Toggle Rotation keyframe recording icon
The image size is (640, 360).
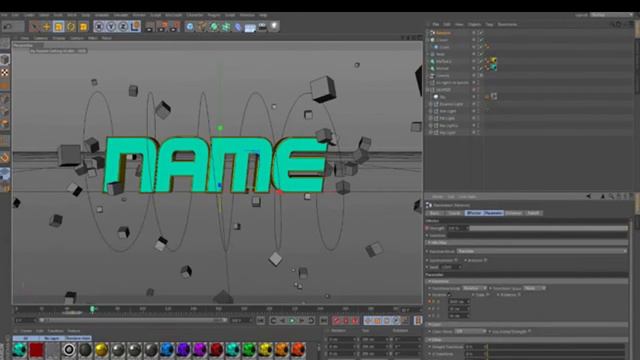point(387,321)
